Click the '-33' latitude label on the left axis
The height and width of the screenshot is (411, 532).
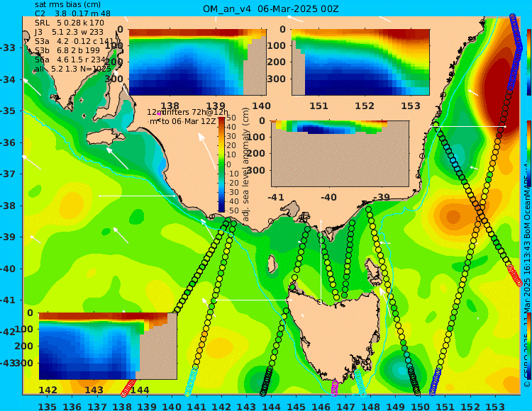tap(8, 47)
